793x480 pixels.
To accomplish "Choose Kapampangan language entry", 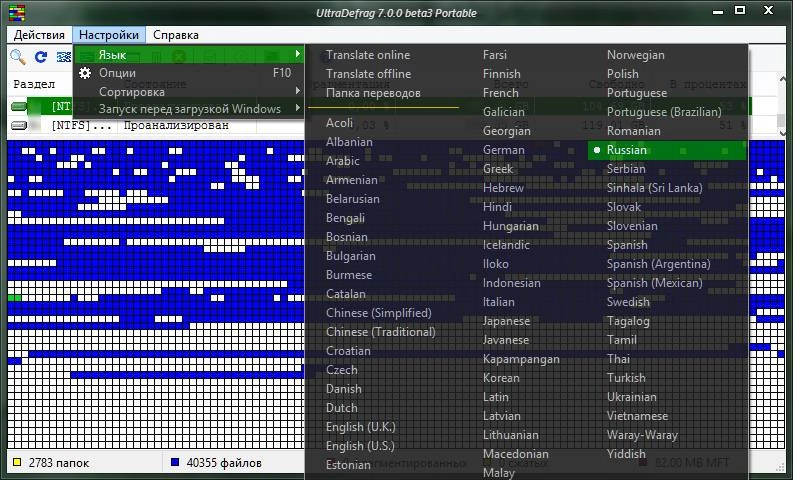I will (x=521, y=360).
